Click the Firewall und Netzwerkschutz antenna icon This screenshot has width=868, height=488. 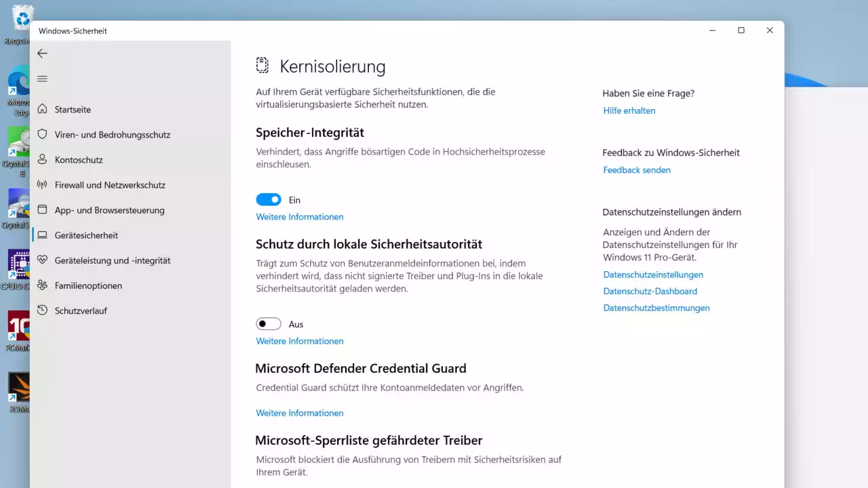[42, 184]
